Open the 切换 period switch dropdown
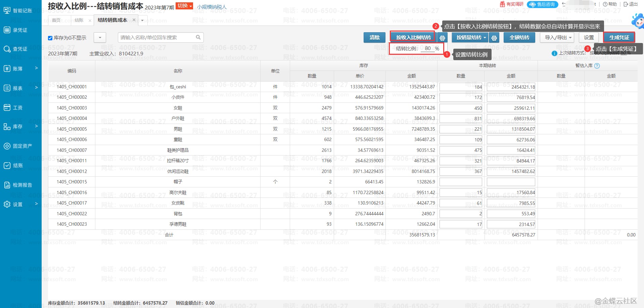Image resolution: width=644 pixels, height=308 pixels. pyautogui.click(x=184, y=6)
